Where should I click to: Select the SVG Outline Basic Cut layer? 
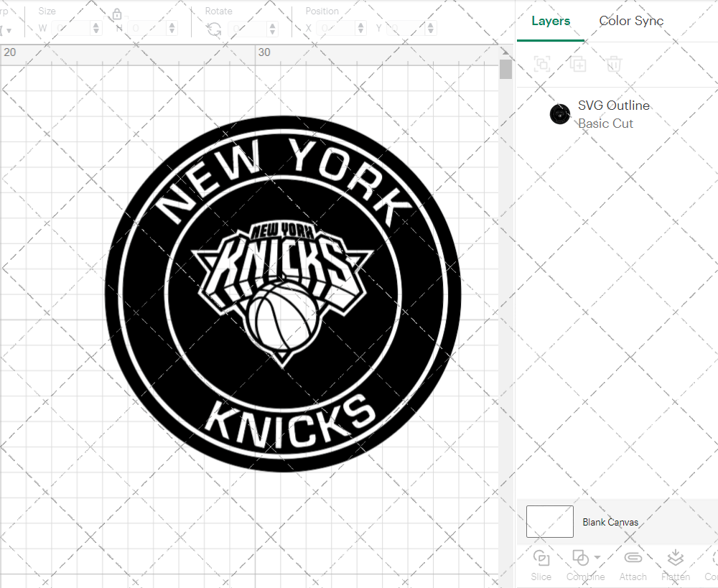point(614,114)
